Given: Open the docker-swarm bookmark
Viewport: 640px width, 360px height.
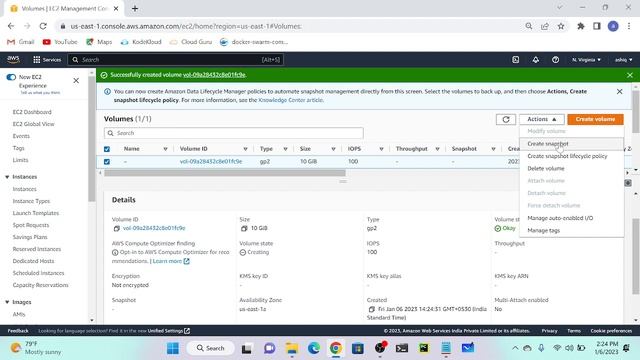Looking at the screenshot, I should pyautogui.click(x=254, y=42).
